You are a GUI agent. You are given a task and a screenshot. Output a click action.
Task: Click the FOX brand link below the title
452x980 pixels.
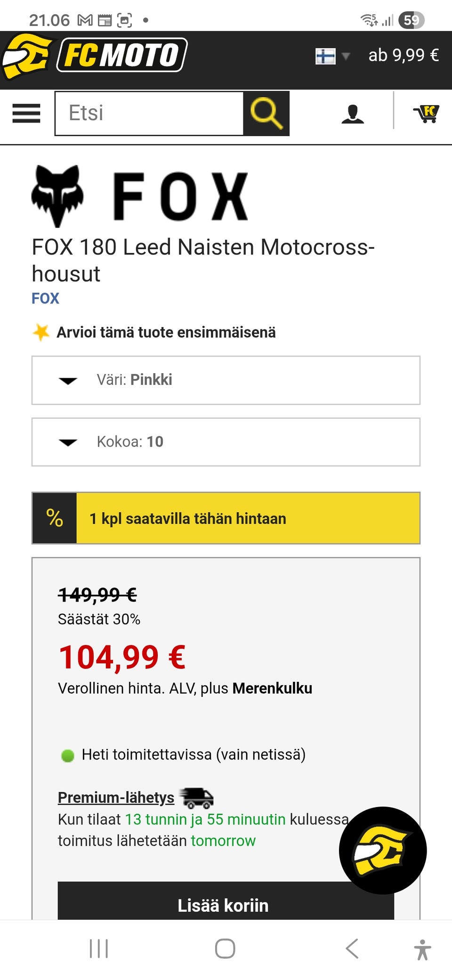[x=45, y=298]
